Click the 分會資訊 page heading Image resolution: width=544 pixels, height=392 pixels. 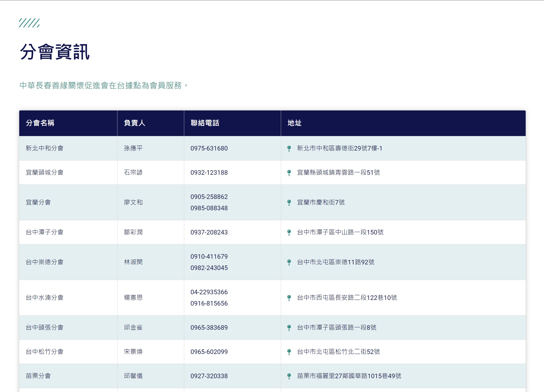click(x=55, y=52)
